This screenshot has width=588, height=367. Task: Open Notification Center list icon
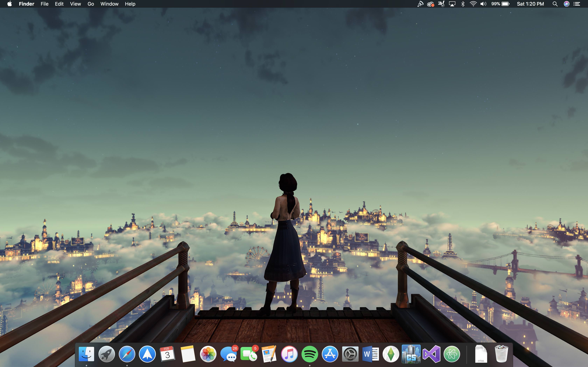click(x=577, y=4)
